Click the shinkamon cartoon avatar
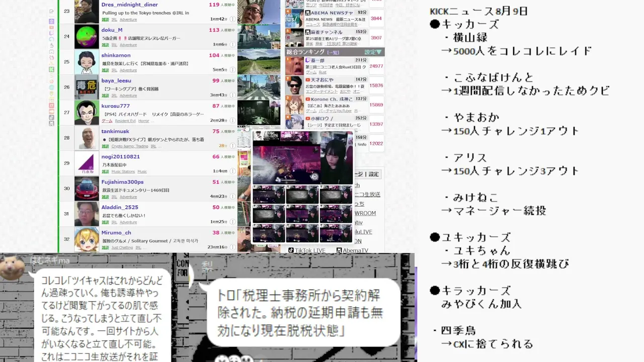The width and height of the screenshot is (644, 362). [x=87, y=62]
